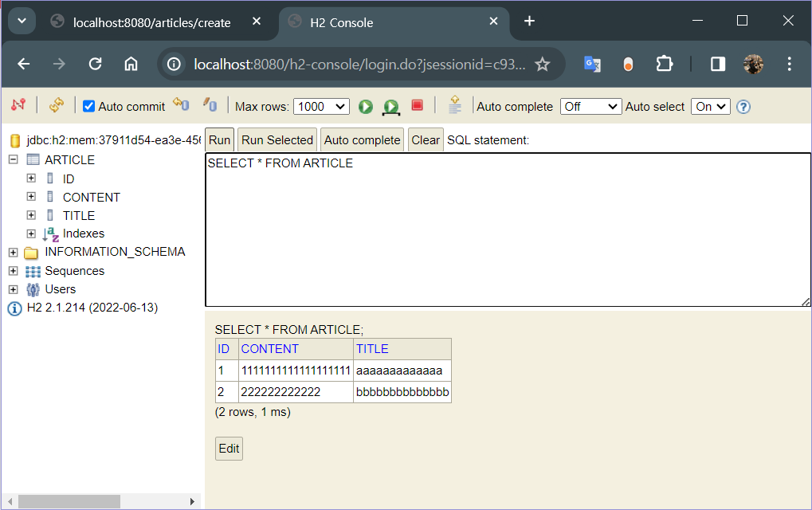The height and width of the screenshot is (510, 812).
Task: Click the Rollback icon
Action: pyautogui.click(x=181, y=104)
